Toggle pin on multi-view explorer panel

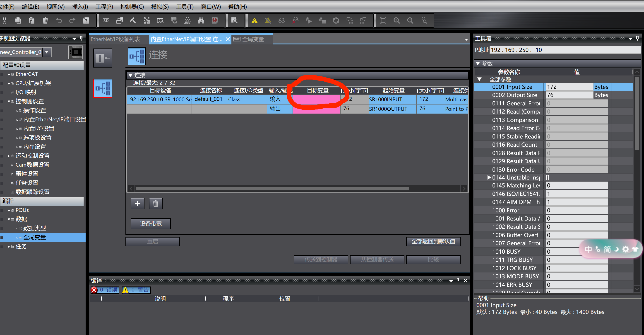point(81,38)
